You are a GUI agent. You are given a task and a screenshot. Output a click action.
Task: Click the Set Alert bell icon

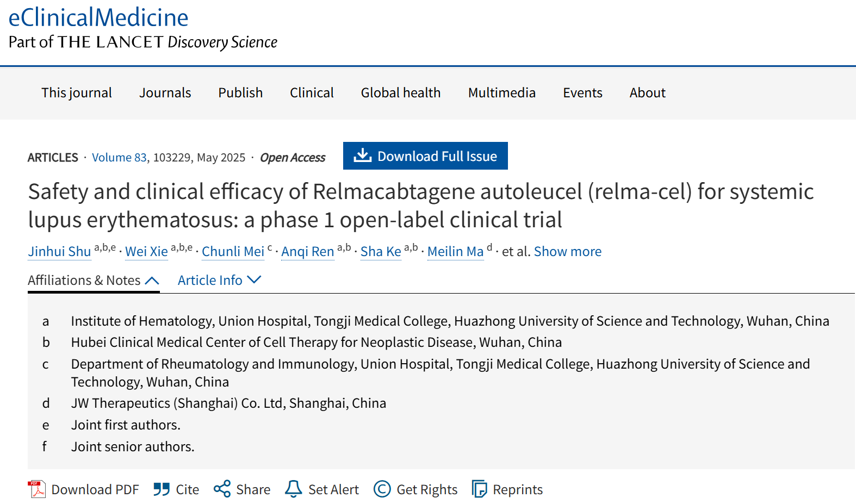(293, 489)
